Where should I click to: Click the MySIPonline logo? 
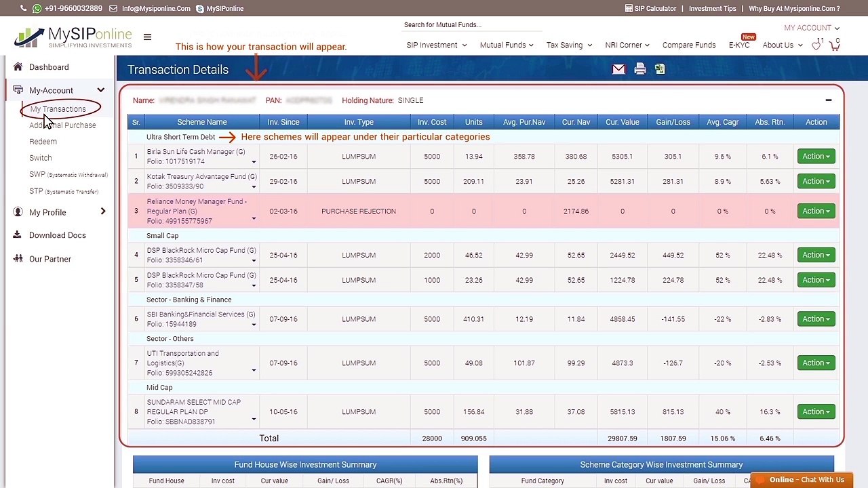click(x=73, y=37)
